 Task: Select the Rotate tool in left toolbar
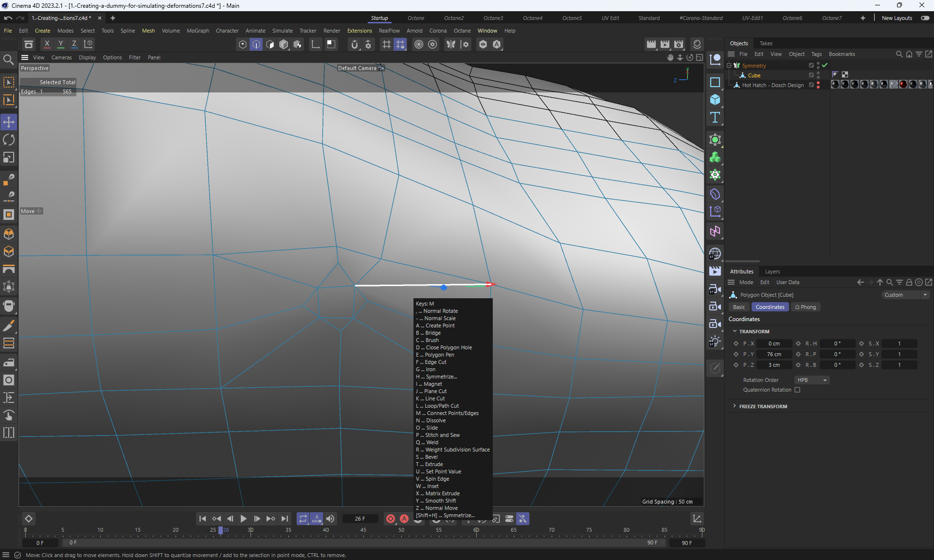pos(9,140)
